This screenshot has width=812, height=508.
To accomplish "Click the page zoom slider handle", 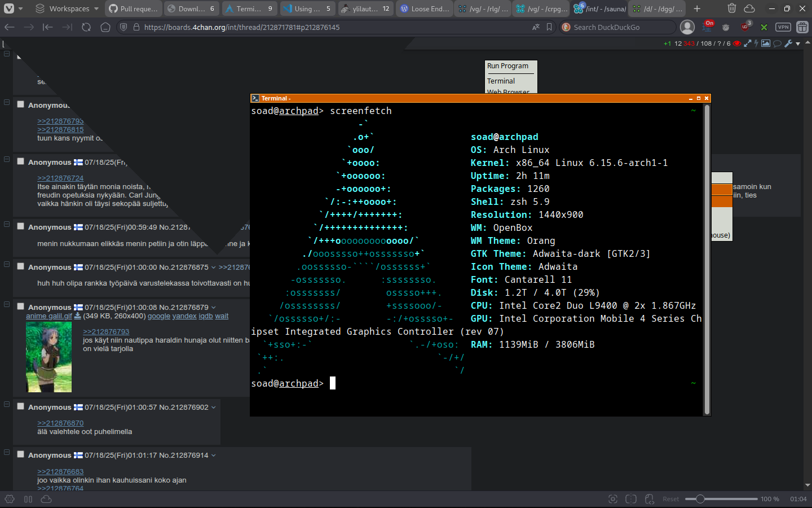I will [700, 499].
